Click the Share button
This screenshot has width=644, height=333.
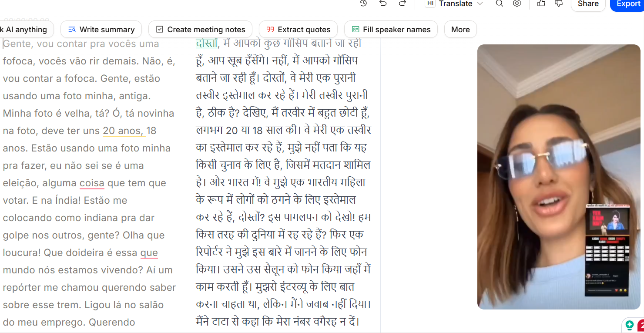[x=588, y=4]
